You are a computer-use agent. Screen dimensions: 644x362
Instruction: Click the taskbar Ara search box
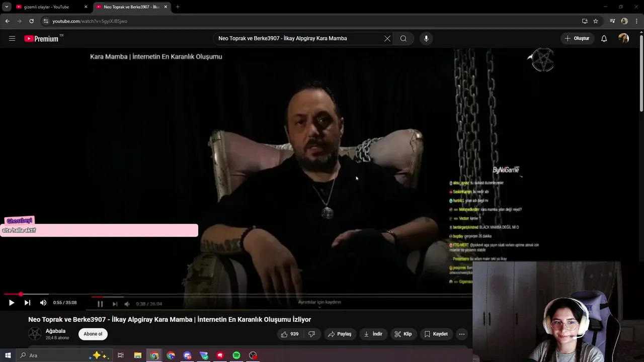(x=63, y=355)
